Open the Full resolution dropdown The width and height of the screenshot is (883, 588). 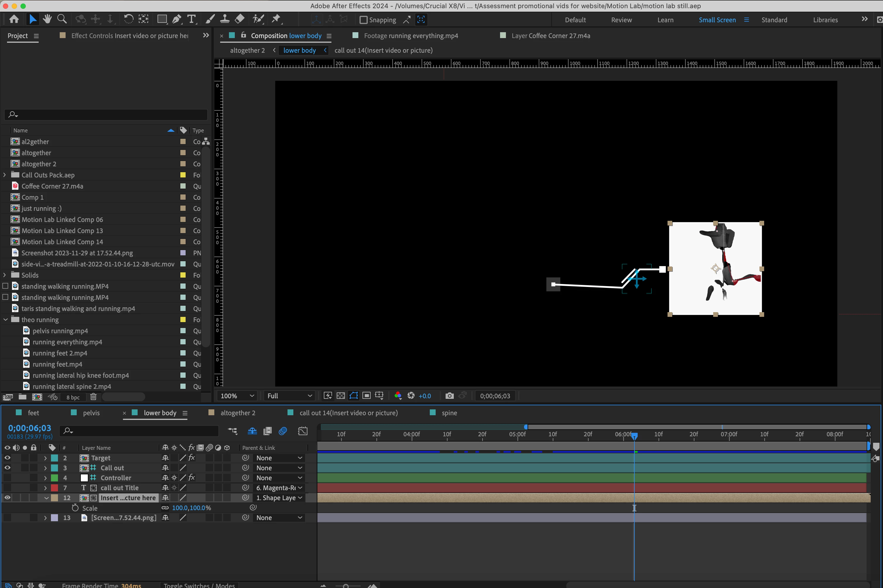click(x=289, y=396)
